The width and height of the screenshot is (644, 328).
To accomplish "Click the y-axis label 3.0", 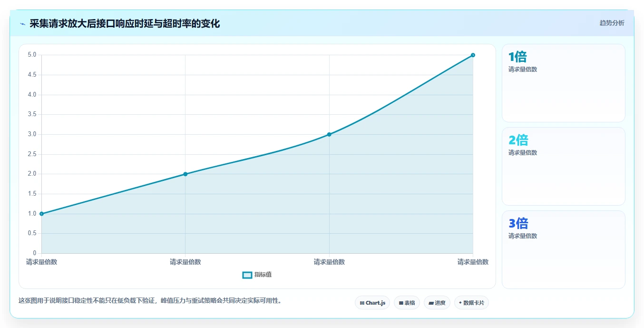I will (32, 134).
